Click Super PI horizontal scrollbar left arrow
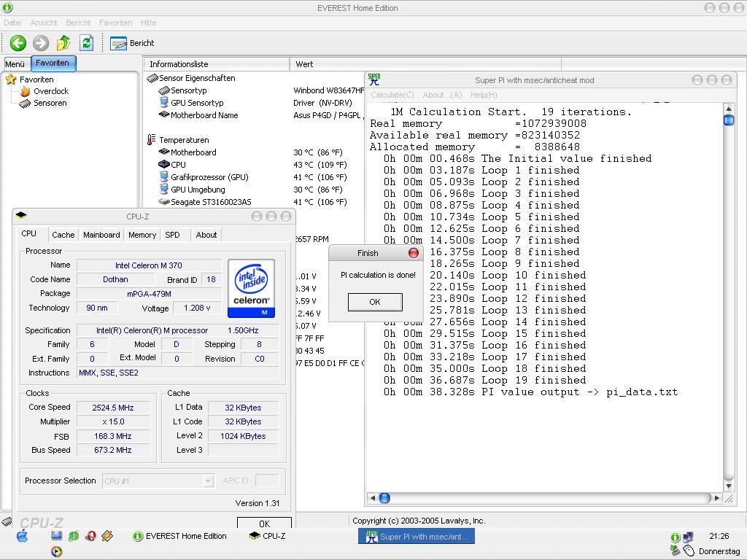This screenshot has width=747, height=560. (x=373, y=498)
